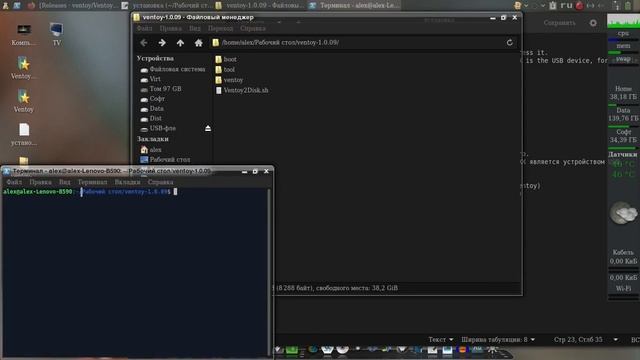Reload the current folder view
This screenshot has width=640, height=360.
click(509, 42)
